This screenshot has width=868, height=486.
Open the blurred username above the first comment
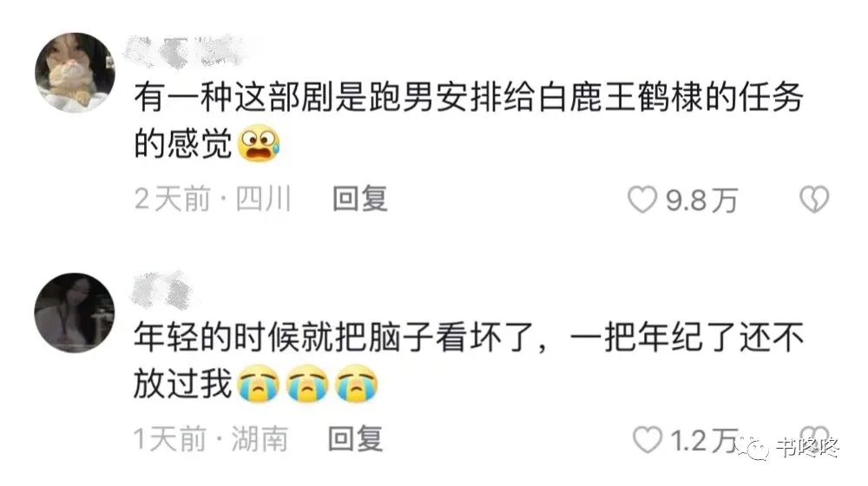(x=186, y=51)
